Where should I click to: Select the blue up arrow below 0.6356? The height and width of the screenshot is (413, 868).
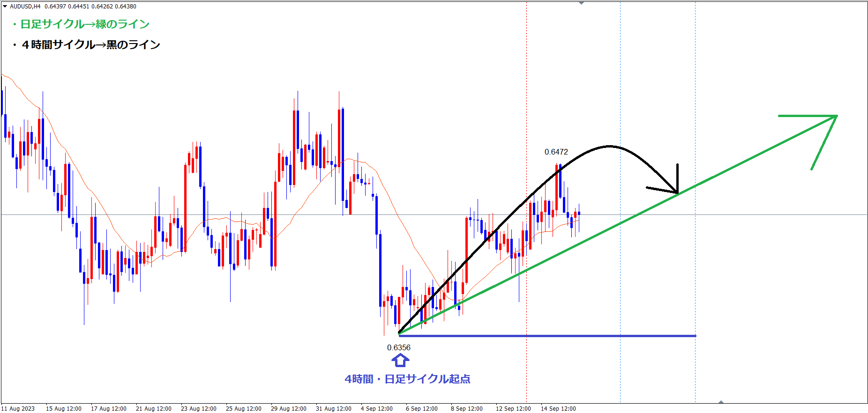tap(400, 361)
